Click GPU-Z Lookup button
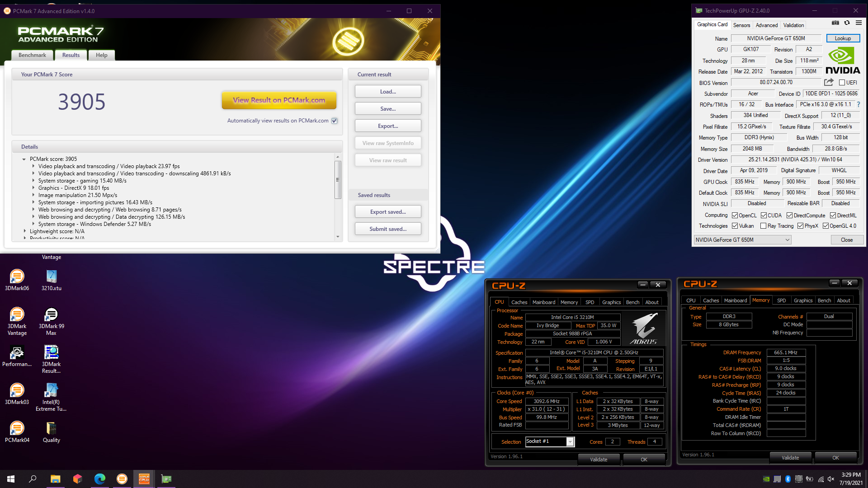The image size is (868, 488). (x=843, y=38)
